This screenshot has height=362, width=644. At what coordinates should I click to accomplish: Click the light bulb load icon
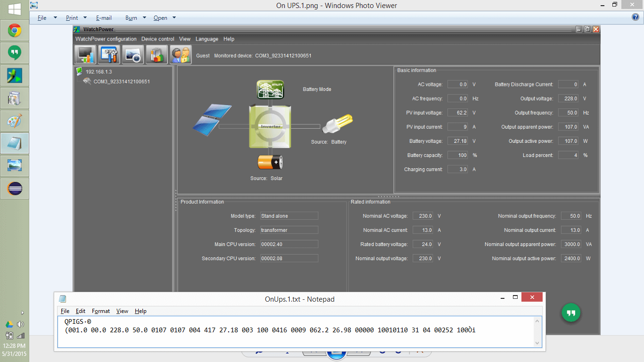tap(337, 124)
